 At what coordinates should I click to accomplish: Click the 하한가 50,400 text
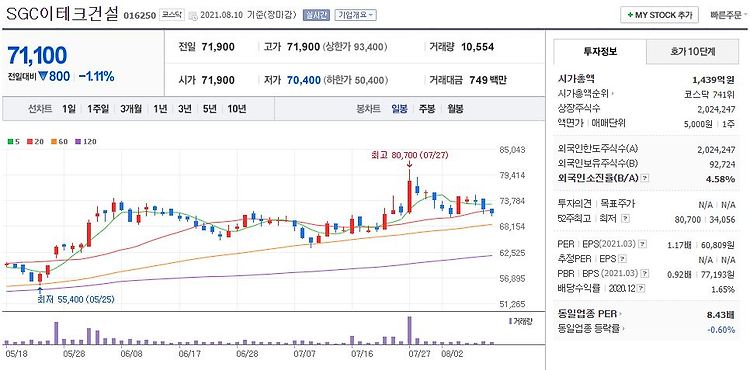point(356,80)
